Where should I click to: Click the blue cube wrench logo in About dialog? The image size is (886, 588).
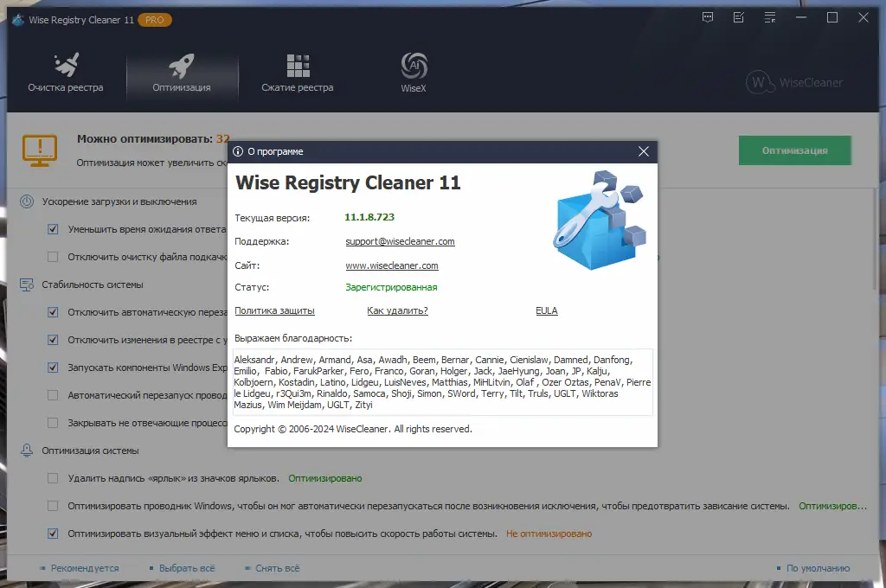(600, 220)
